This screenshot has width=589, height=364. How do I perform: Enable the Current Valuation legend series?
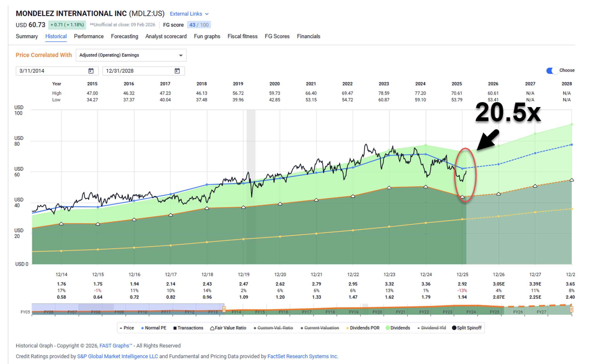pos(321,328)
